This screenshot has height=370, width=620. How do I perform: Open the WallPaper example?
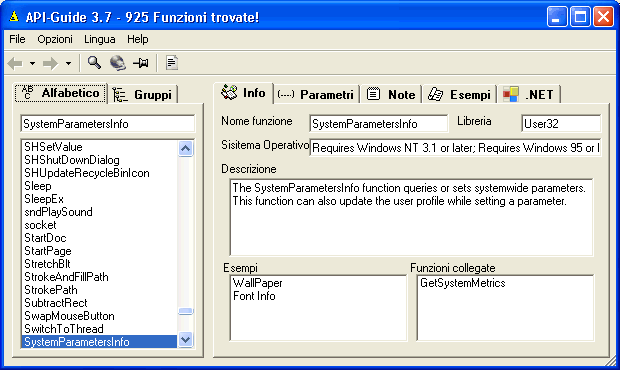257,283
